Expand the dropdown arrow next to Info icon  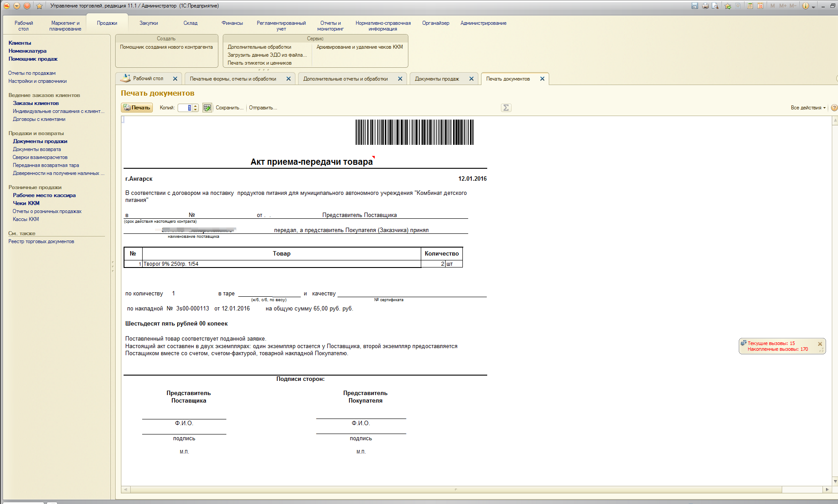click(813, 7)
